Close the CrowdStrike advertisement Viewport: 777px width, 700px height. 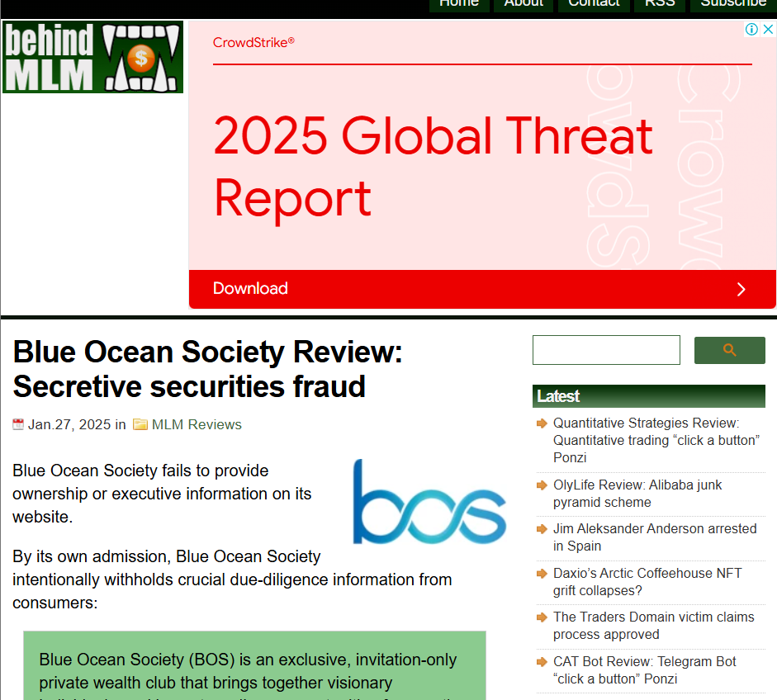pyautogui.click(x=768, y=29)
